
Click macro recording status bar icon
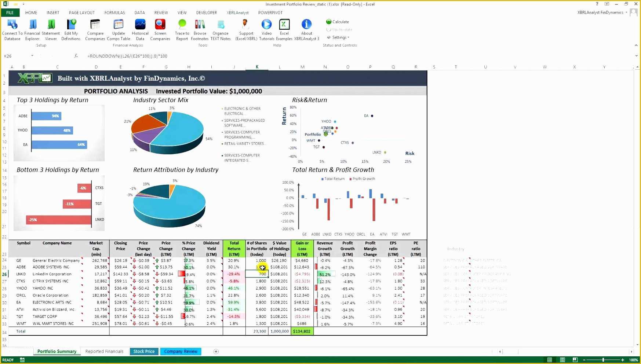22,360
